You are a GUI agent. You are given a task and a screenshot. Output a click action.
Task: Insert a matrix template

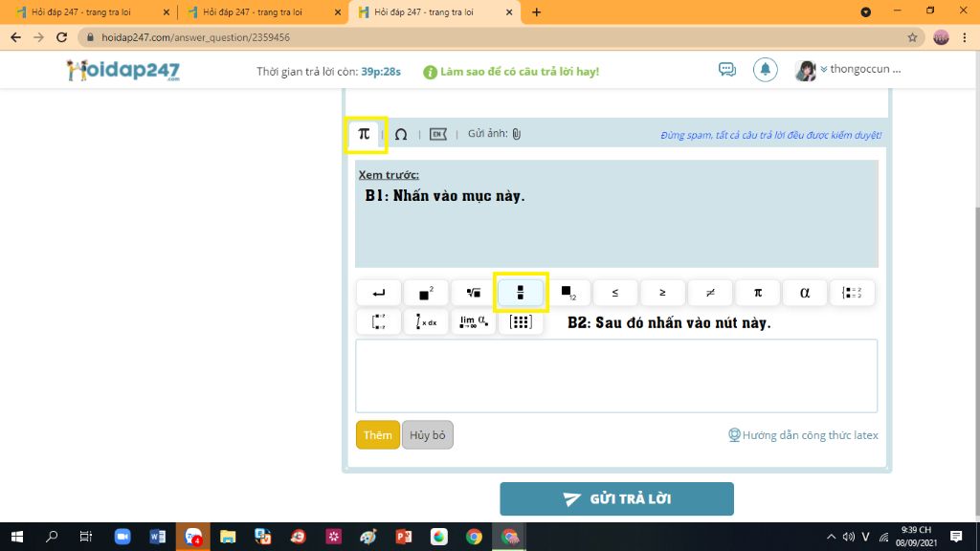pyautogui.click(x=521, y=322)
